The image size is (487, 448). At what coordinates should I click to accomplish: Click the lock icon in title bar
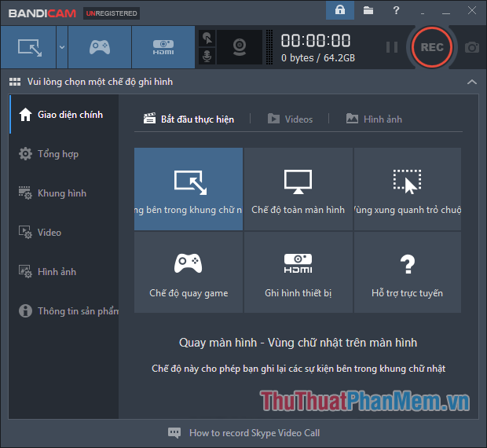tap(340, 10)
